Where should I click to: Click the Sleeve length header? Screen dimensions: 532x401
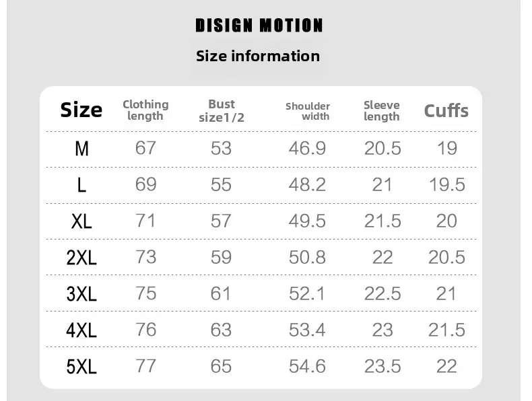382,110
